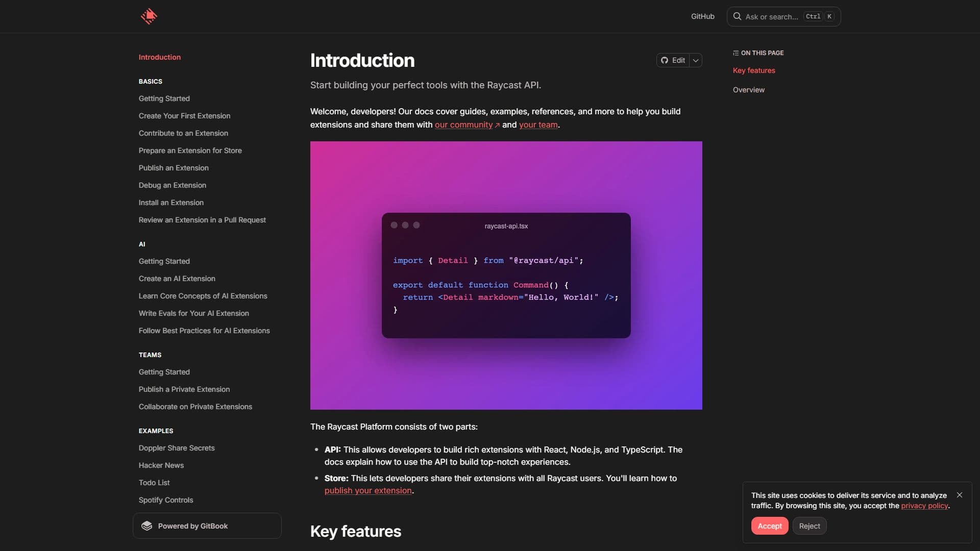Jump to Key features in page outline
This screenshot has width=980, height=551.
[x=754, y=70]
